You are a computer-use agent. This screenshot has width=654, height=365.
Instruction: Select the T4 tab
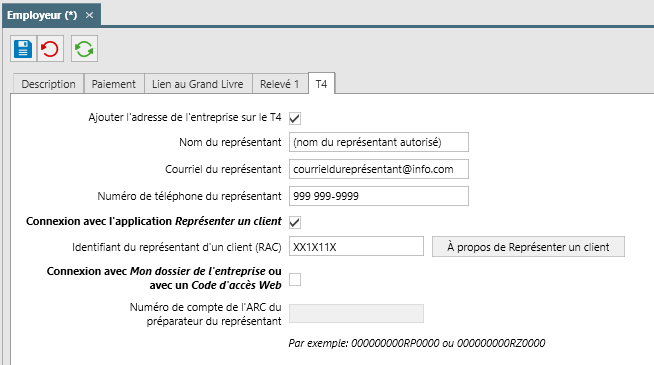[x=321, y=84]
